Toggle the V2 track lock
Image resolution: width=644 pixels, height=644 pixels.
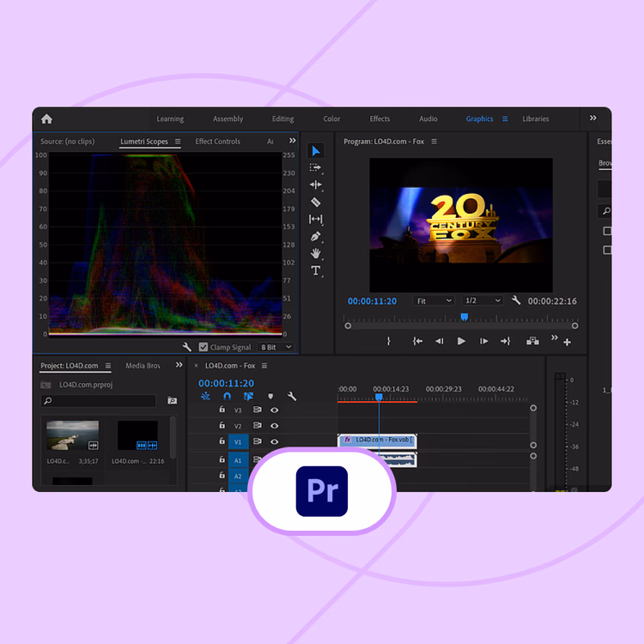click(222, 426)
